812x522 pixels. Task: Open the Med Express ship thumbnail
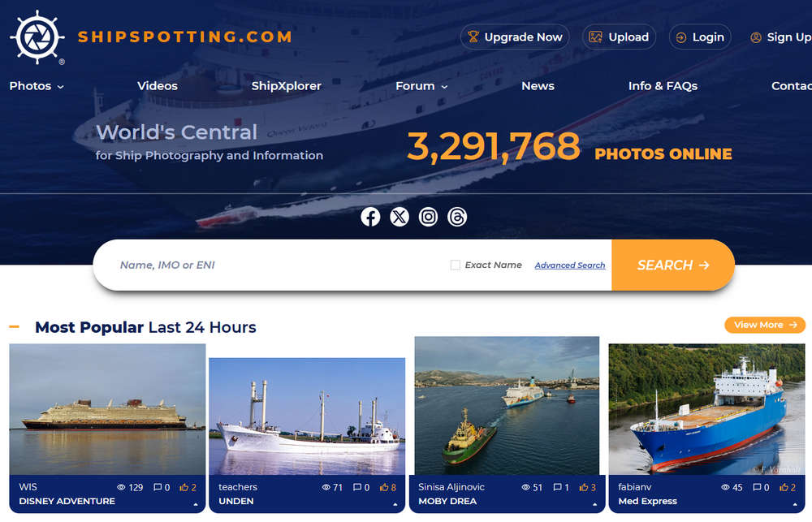pyautogui.click(x=707, y=409)
